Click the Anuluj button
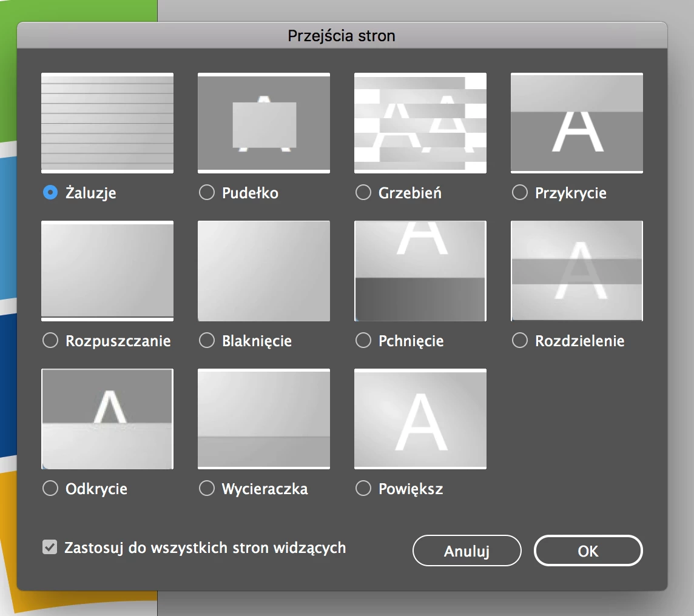The width and height of the screenshot is (694, 616). [467, 551]
